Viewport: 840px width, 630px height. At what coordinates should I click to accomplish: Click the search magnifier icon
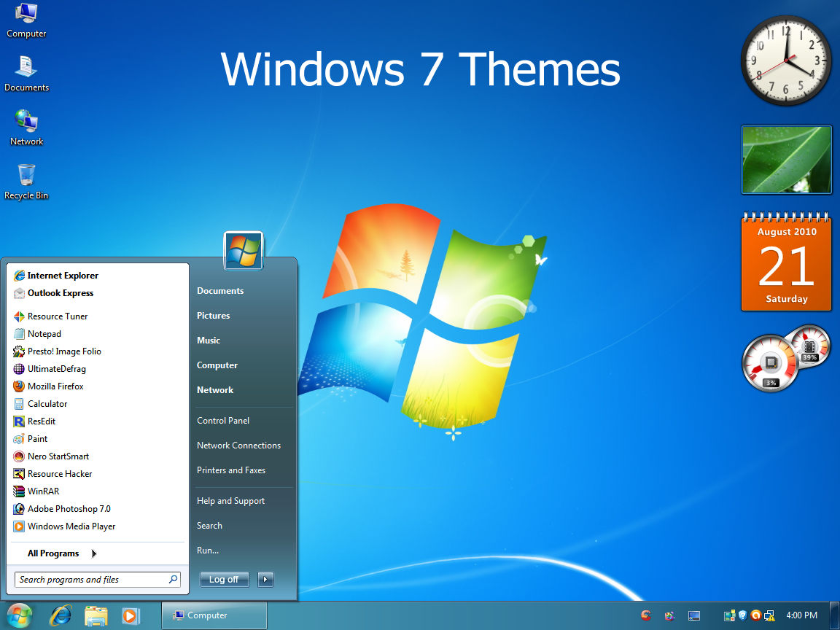pos(173,579)
